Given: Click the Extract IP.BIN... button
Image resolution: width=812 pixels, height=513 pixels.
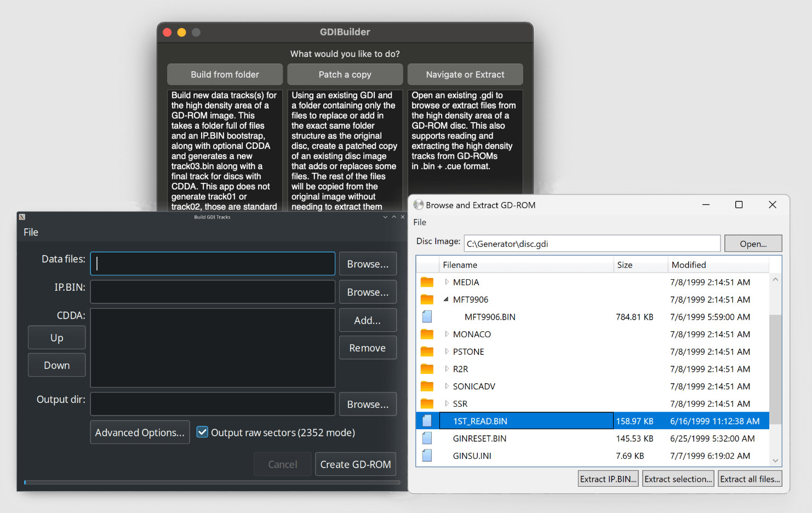Looking at the screenshot, I should (x=608, y=479).
